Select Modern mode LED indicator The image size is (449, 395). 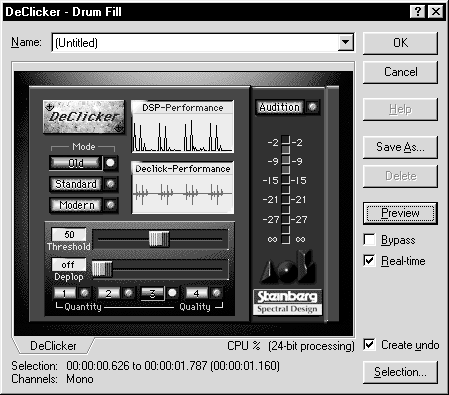click(x=110, y=205)
